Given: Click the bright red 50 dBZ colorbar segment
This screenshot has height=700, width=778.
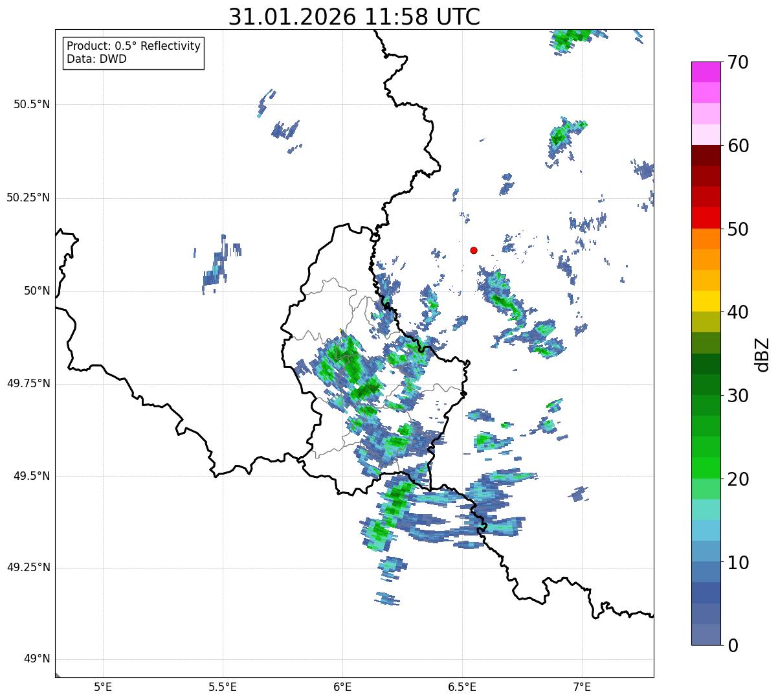Looking at the screenshot, I should (x=706, y=218).
